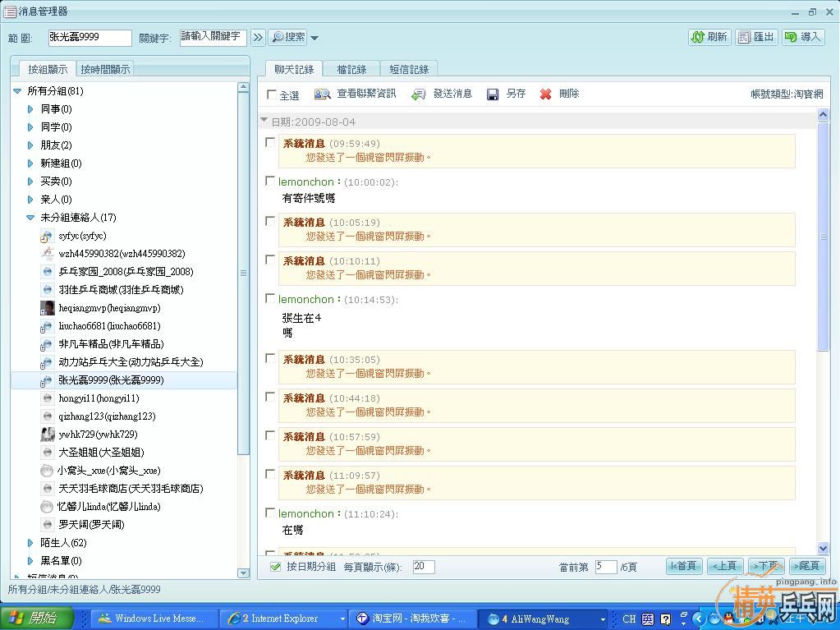This screenshot has height=630, width=840.
Task: Toggle the select all (全選) checkbox
Action: (272, 94)
